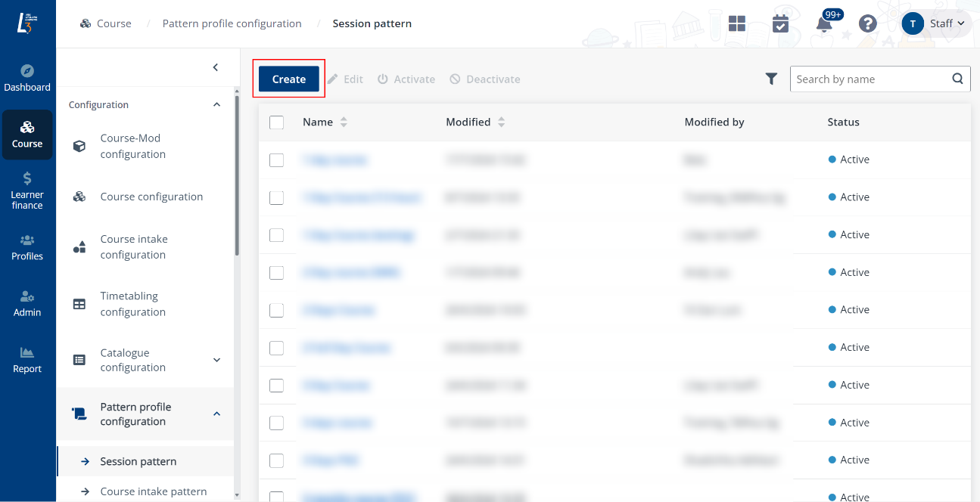
Task: Click the Create button
Action: 288,79
